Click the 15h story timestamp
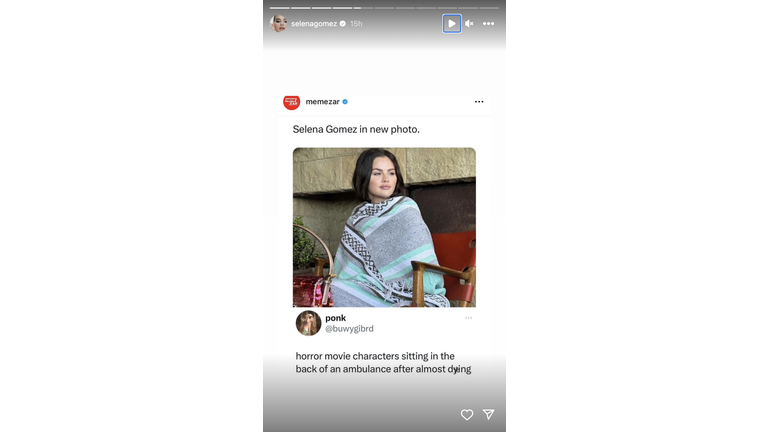The image size is (768, 432). (356, 24)
